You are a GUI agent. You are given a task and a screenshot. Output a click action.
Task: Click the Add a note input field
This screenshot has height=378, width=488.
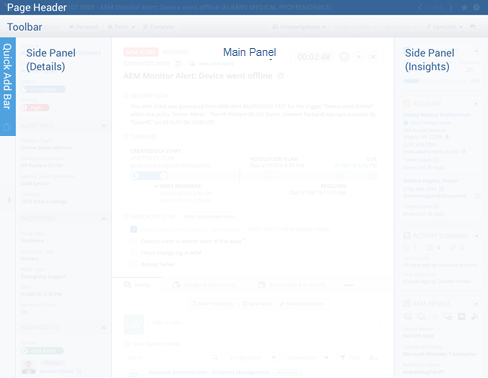[x=264, y=323]
